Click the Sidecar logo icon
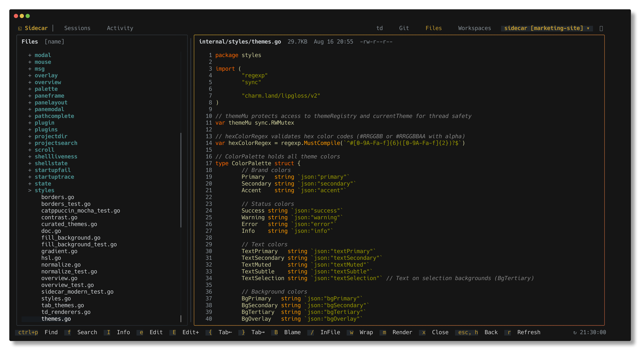Image resolution: width=644 pixels, height=354 pixels. point(20,28)
